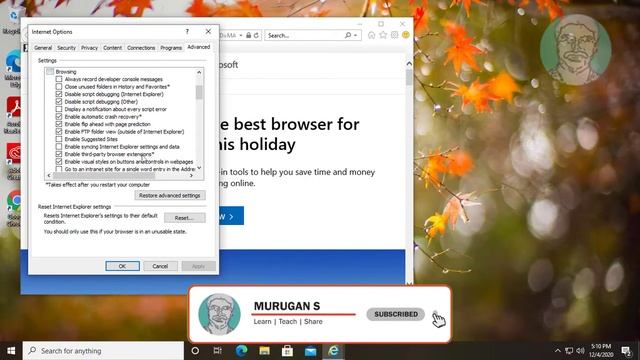Toggle Enable FTP folder view checkbox
This screenshot has height=360, width=640.
pos(59,131)
